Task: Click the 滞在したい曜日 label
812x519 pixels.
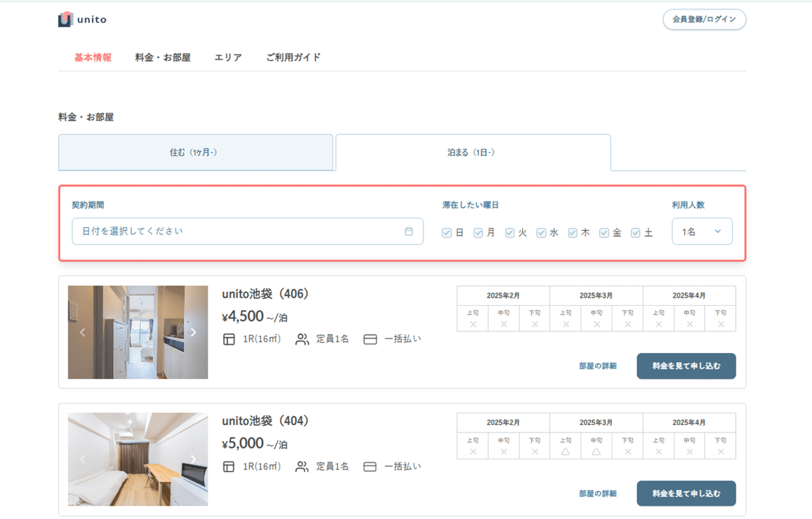Action: pos(470,205)
